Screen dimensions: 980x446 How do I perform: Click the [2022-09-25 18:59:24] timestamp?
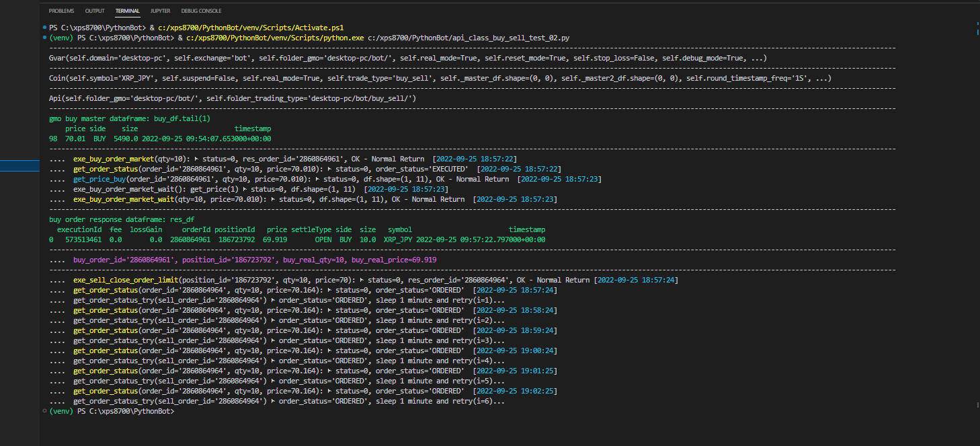[516, 330]
